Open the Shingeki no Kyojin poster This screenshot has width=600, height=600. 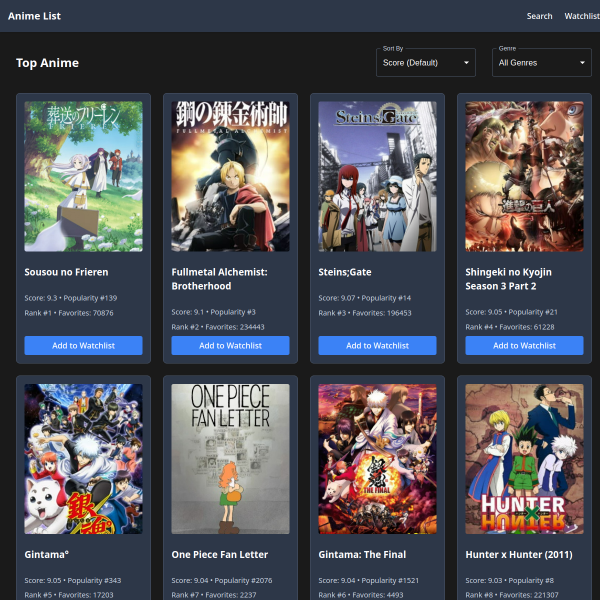[x=524, y=176]
